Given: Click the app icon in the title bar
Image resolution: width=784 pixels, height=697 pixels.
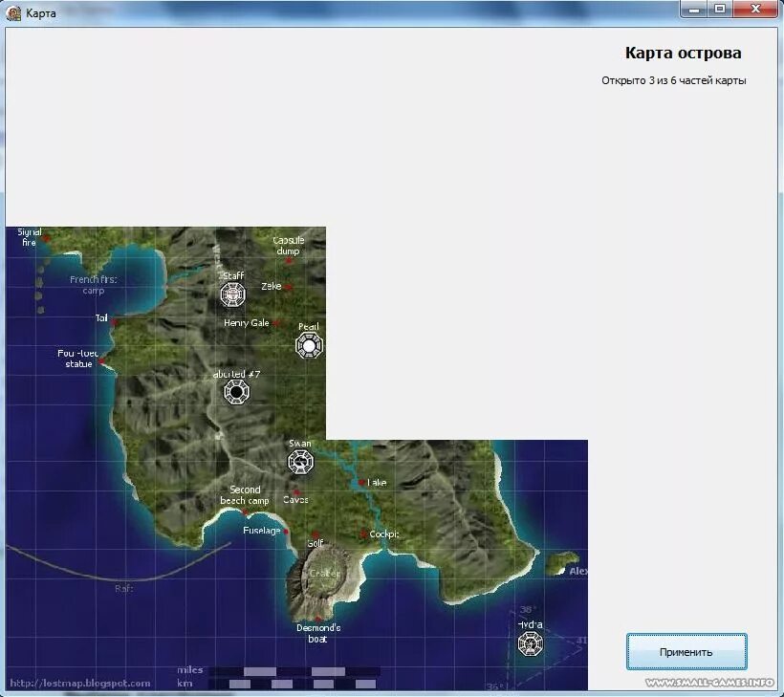Looking at the screenshot, I should pos(13,13).
